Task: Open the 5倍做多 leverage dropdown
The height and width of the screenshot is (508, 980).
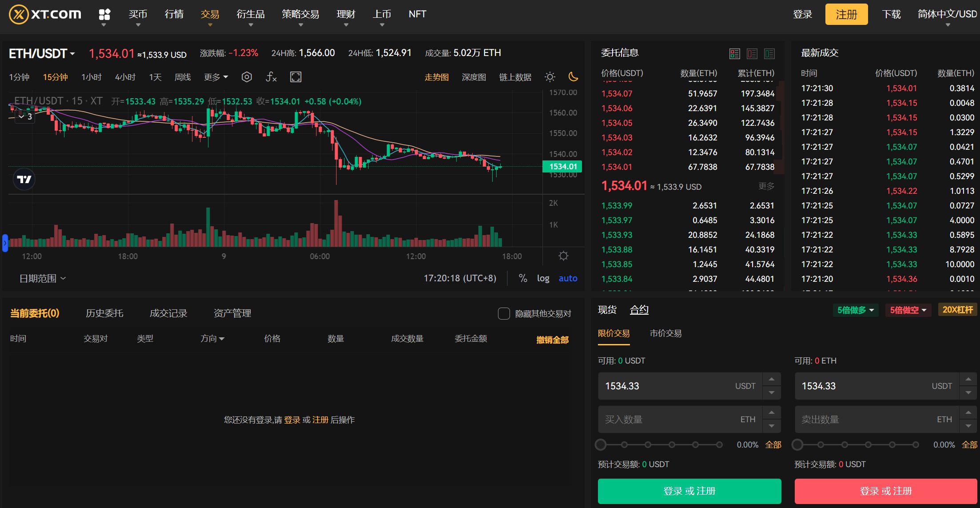Action: click(x=855, y=310)
